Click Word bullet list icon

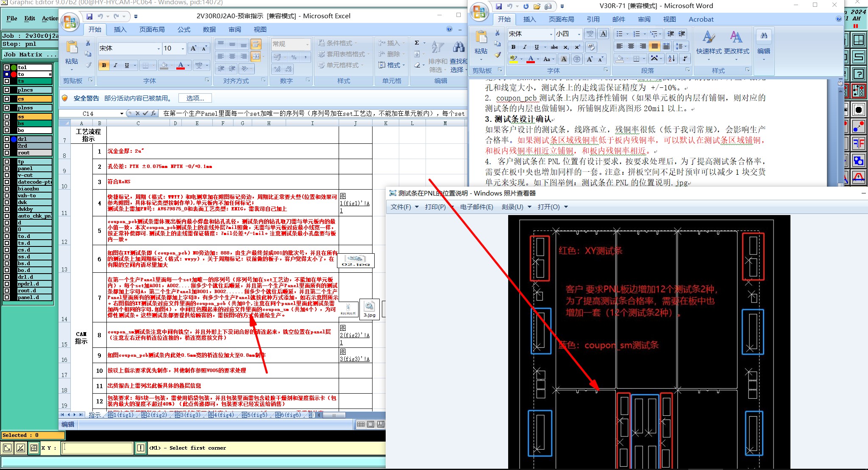(620, 34)
